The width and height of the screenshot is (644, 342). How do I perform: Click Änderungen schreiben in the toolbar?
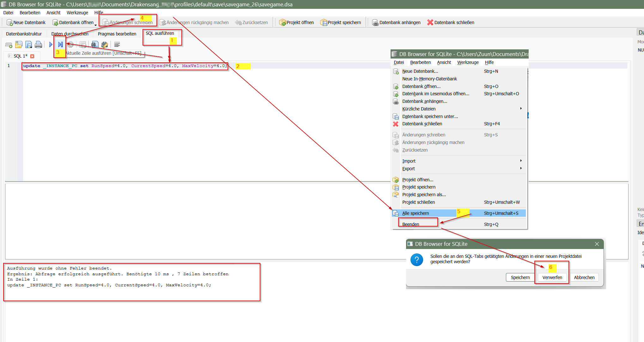(127, 22)
